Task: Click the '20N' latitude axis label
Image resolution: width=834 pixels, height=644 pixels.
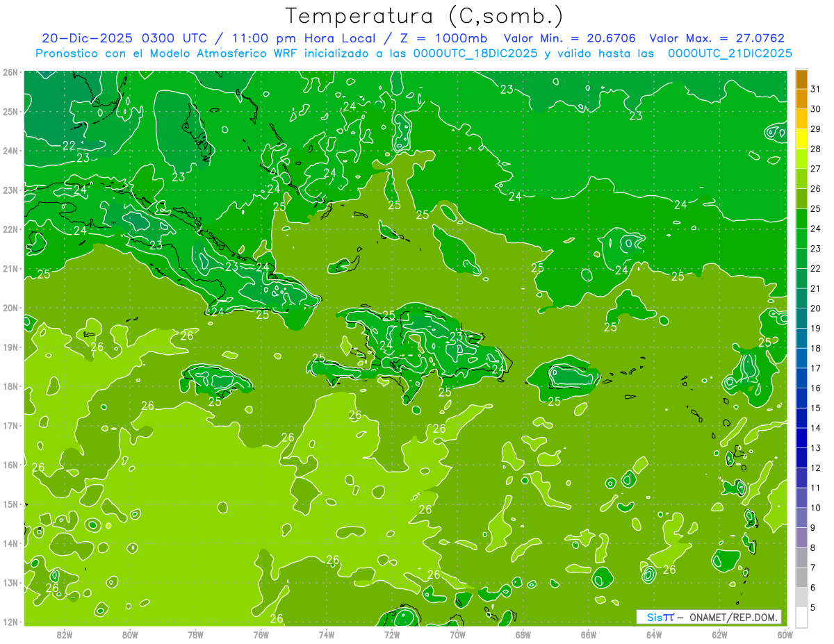Action: [x=10, y=308]
